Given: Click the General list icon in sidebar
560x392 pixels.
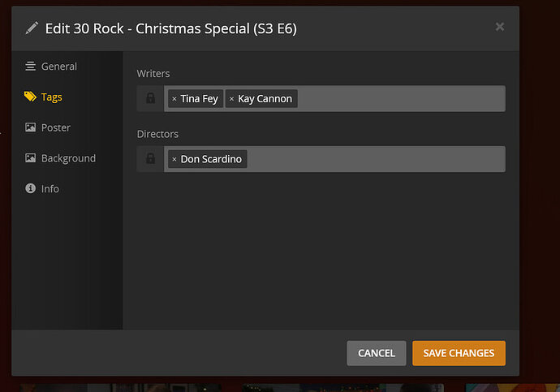Looking at the screenshot, I should [30, 67].
